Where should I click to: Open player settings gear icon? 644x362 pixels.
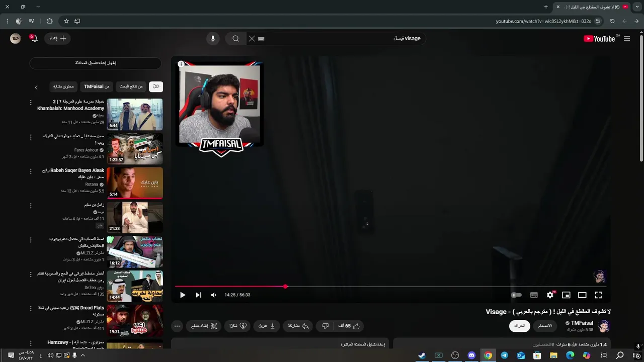pos(550,295)
